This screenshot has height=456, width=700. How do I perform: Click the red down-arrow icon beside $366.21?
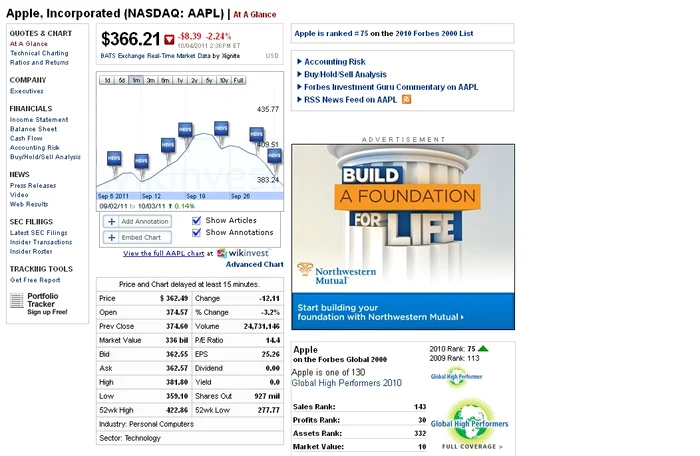coord(169,40)
